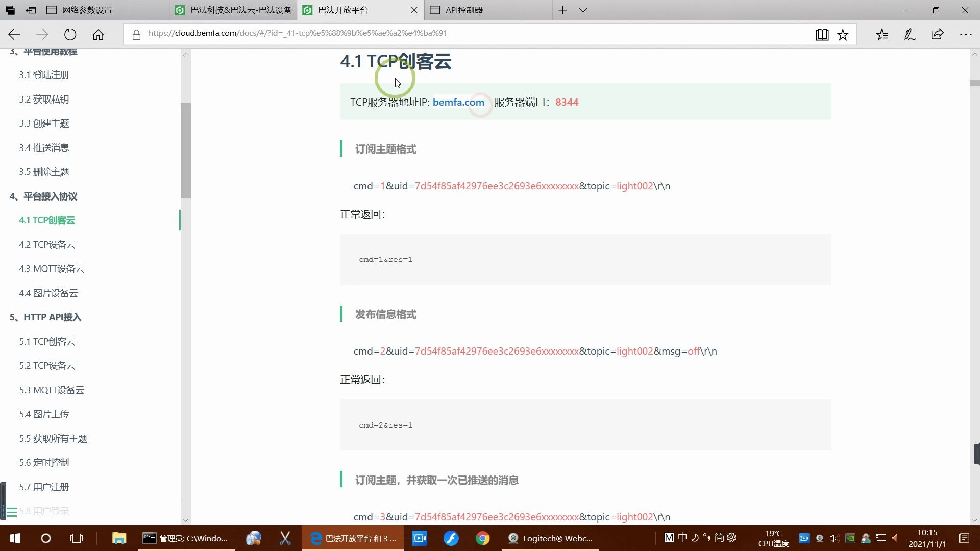Open Edge settings and more menu
The image size is (980, 551).
point(966,34)
